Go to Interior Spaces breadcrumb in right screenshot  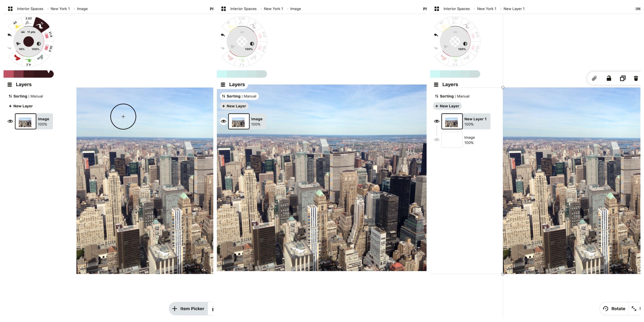(457, 9)
